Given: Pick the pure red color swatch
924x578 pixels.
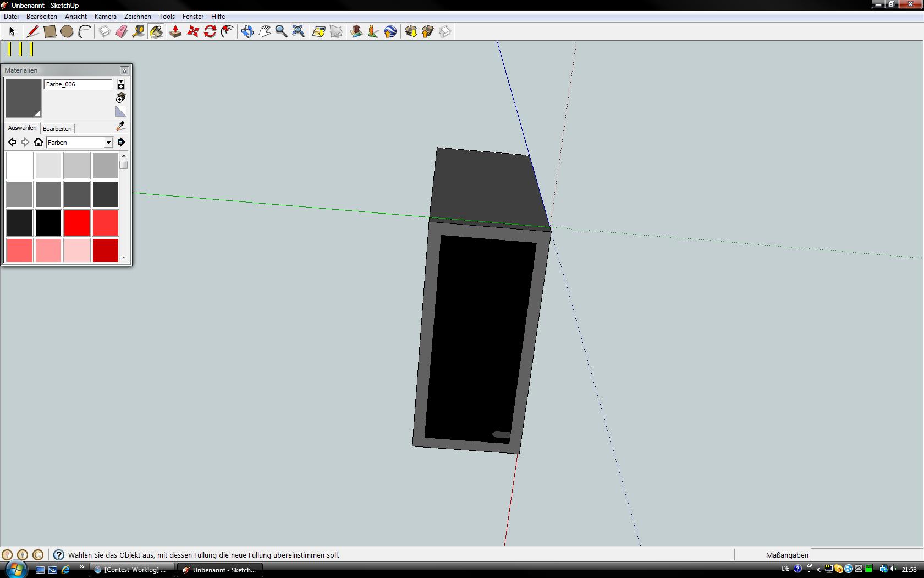Looking at the screenshot, I should [77, 223].
